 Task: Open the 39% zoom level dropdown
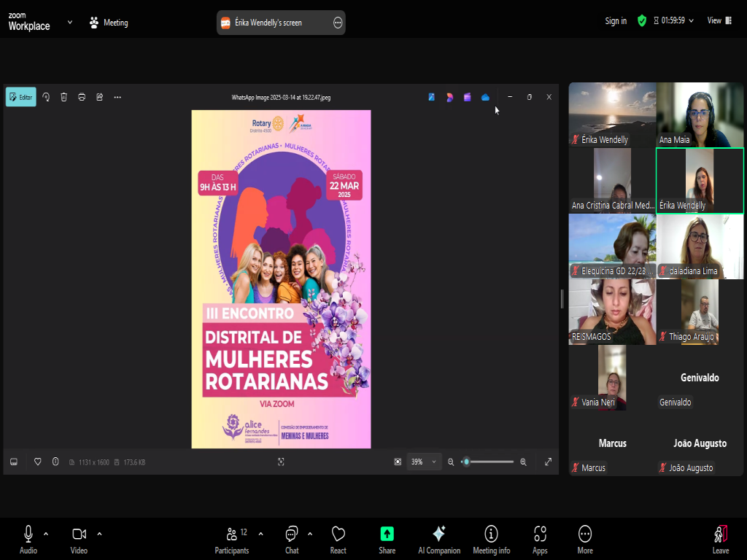[x=424, y=462]
